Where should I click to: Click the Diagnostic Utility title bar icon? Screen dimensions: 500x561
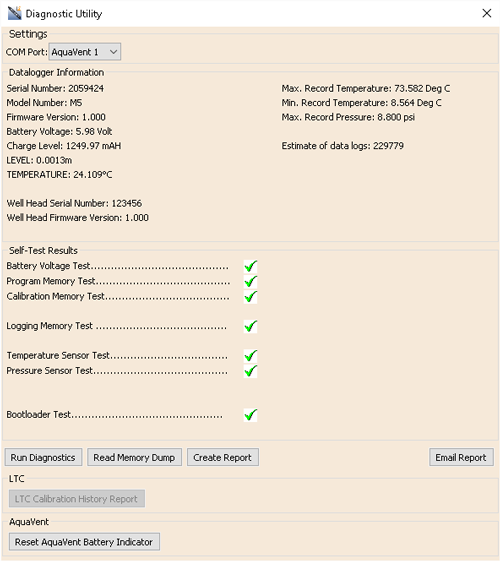click(15, 13)
